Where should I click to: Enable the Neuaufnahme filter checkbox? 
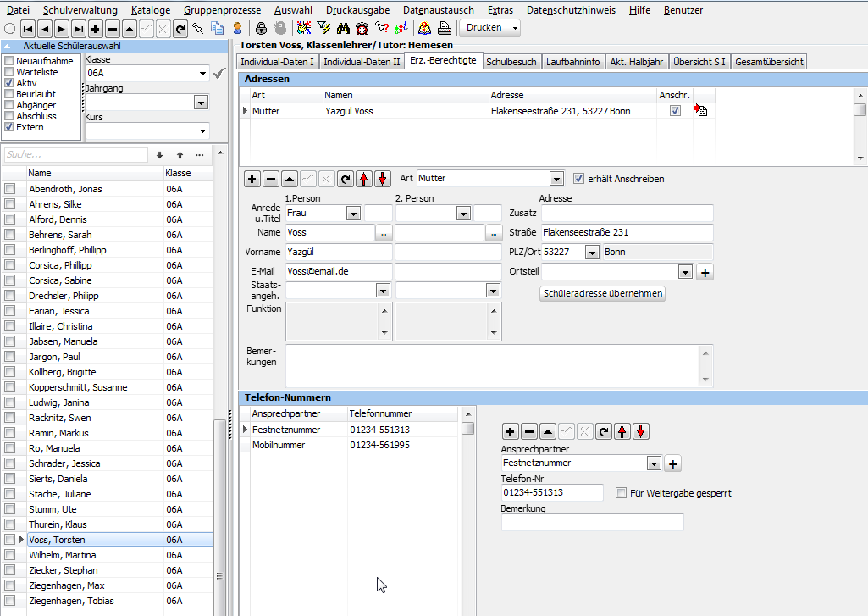coord(8,61)
